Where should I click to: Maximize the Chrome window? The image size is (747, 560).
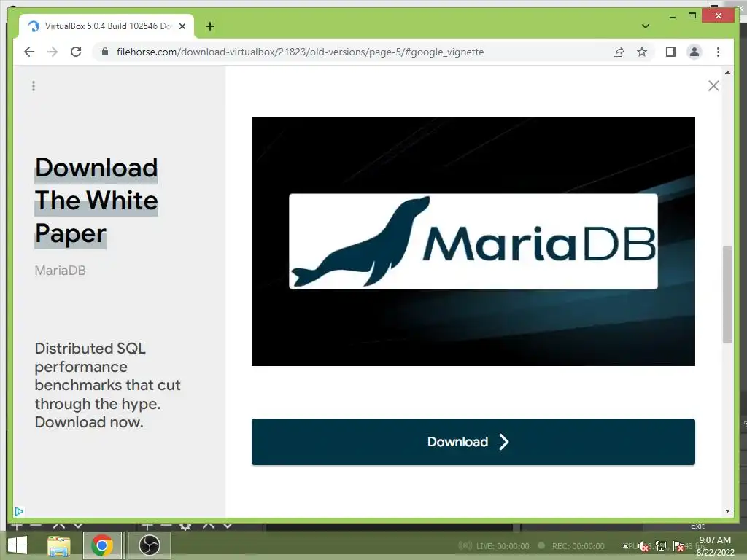[692, 16]
